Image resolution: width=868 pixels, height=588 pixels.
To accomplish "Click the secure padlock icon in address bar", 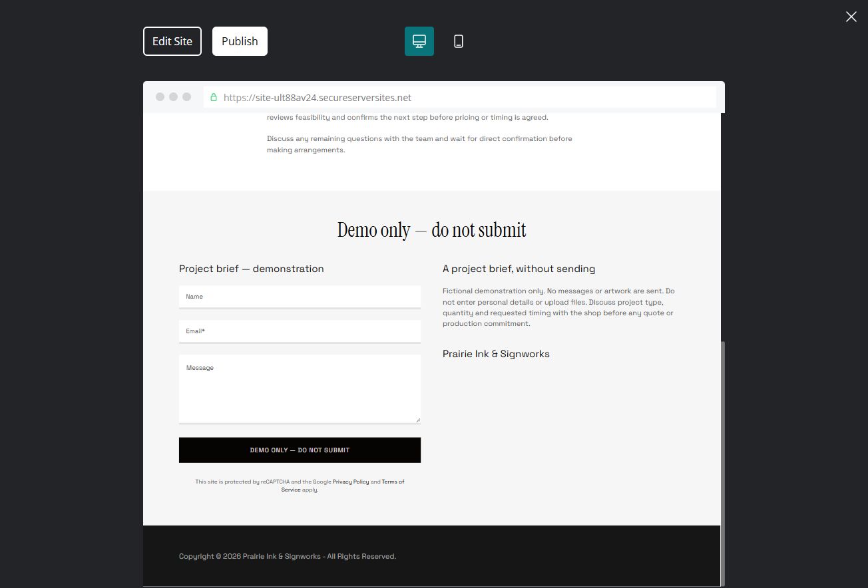I will 214,97.
